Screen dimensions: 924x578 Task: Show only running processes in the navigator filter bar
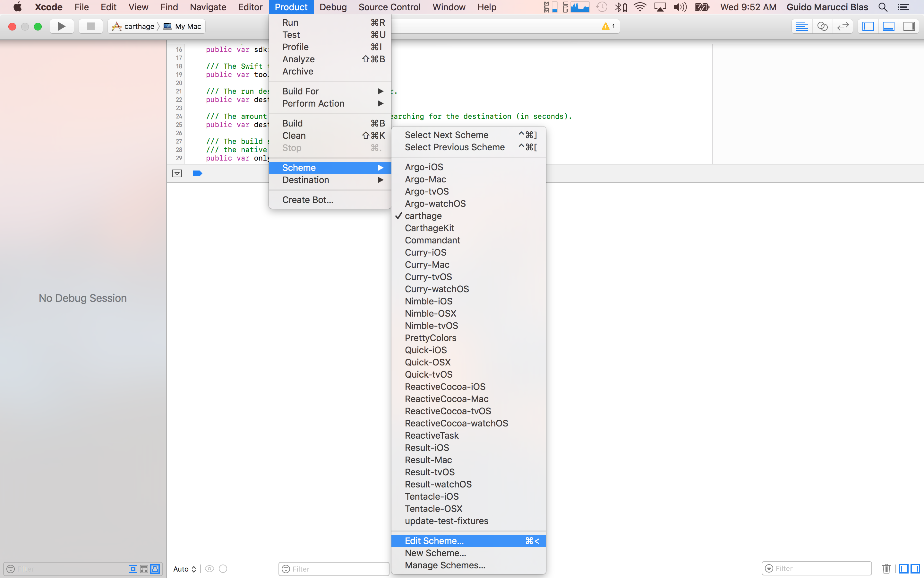coord(133,569)
